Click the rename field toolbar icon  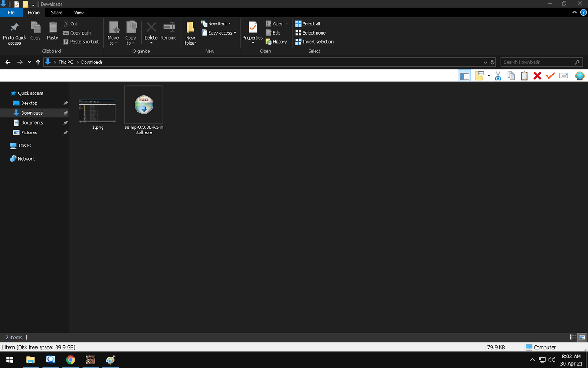point(564,76)
